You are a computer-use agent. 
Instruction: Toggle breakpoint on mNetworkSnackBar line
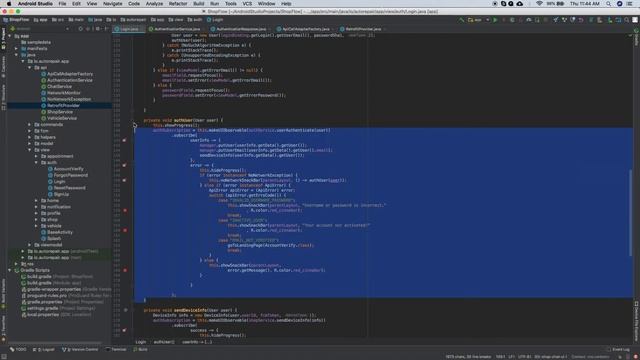pos(124,180)
